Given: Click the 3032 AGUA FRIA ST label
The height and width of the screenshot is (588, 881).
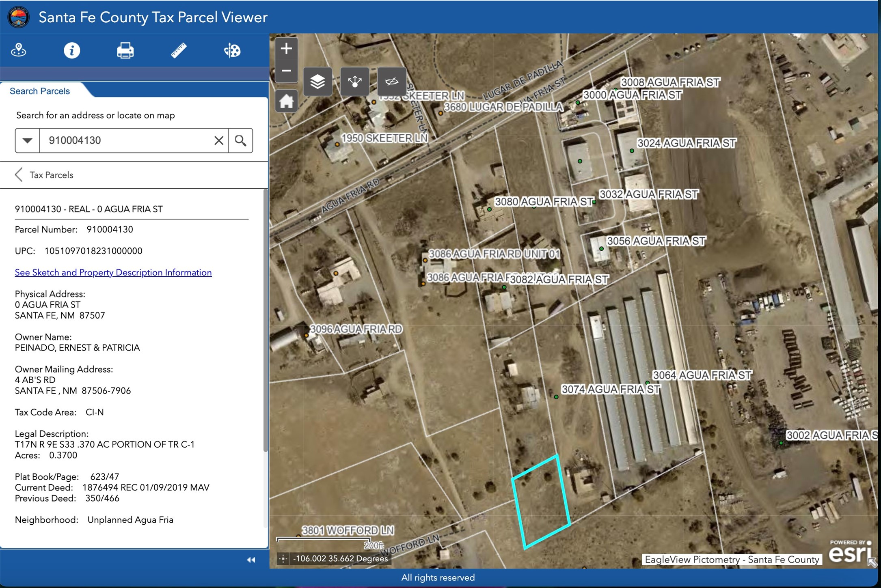Looking at the screenshot, I should 649,194.
